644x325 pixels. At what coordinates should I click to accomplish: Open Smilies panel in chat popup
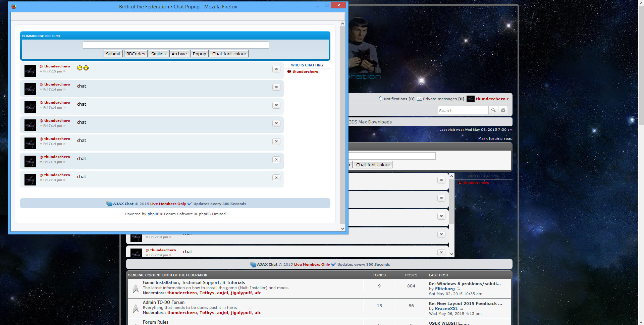[158, 54]
